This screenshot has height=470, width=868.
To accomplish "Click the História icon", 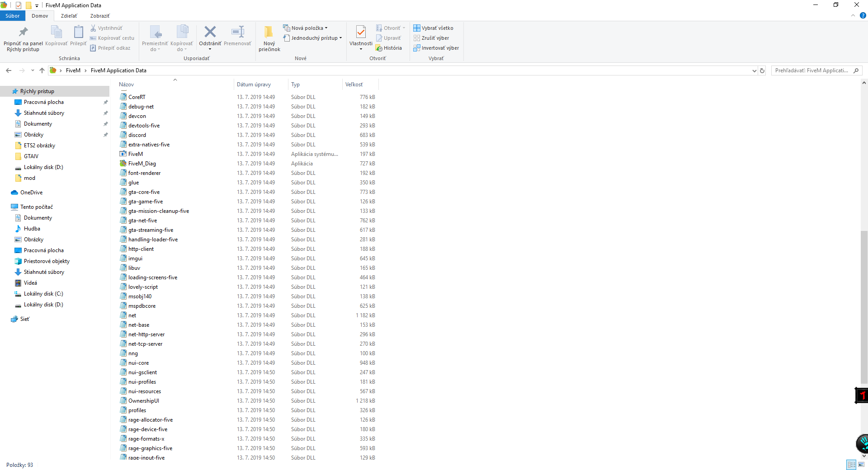I will coord(389,48).
